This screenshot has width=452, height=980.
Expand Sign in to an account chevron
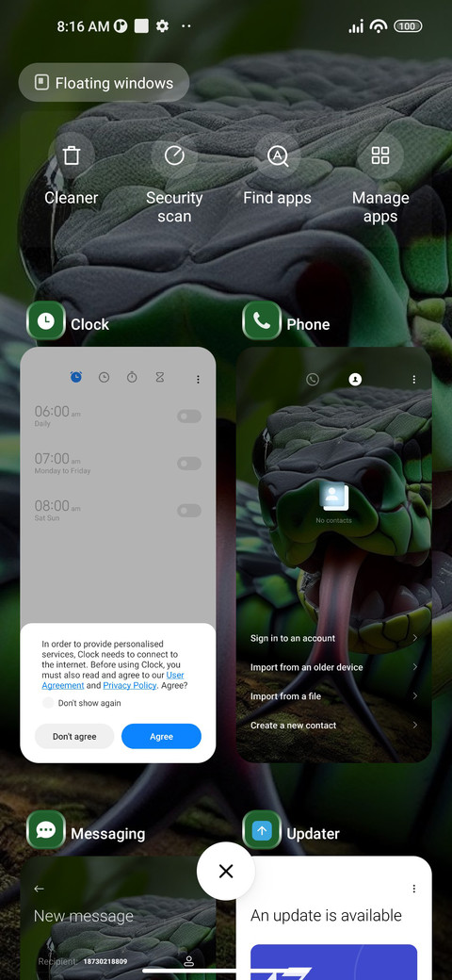(415, 638)
